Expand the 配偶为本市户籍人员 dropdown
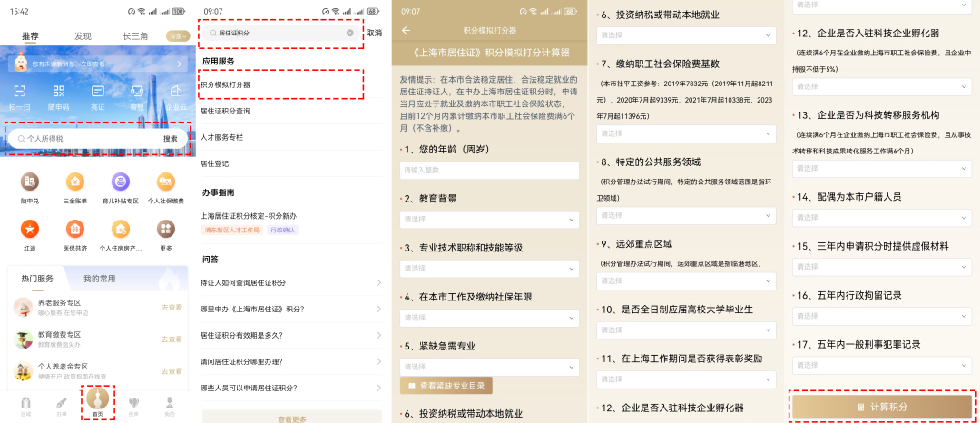Image resolution: width=980 pixels, height=423 pixels. (881, 217)
